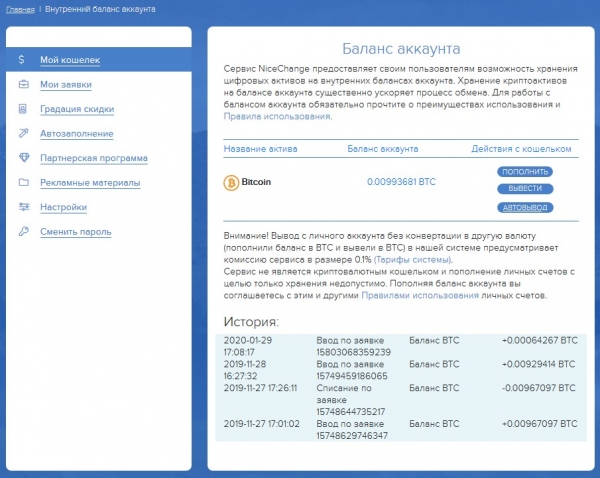Click the Действия с кошельком column header
Image resolution: width=600 pixels, height=478 pixels.
(521, 149)
